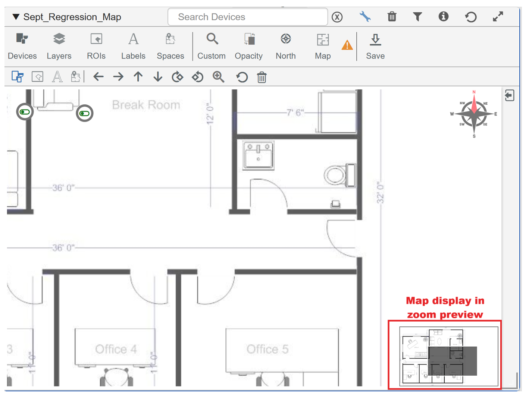Show map info via info icon

(443, 16)
